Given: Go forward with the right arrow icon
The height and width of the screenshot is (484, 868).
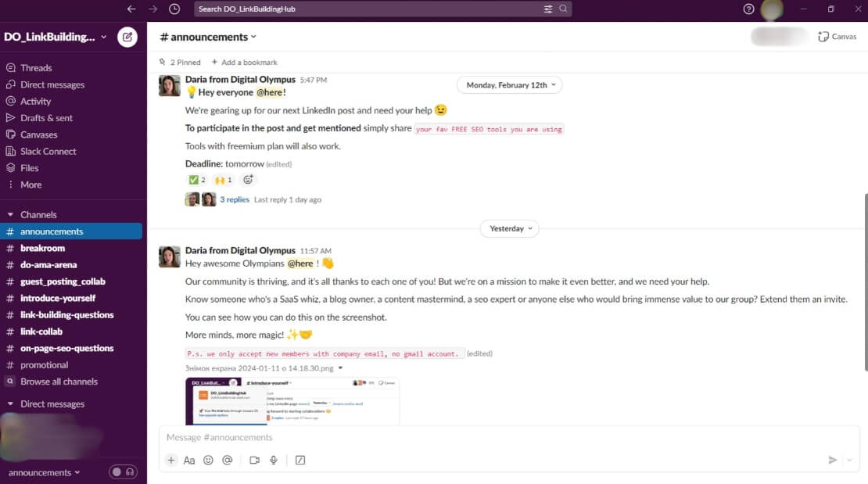Looking at the screenshot, I should 152,9.
